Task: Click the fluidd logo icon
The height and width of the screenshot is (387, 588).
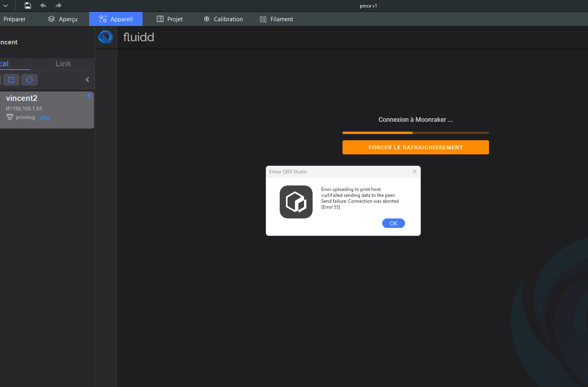Action: 106,37
